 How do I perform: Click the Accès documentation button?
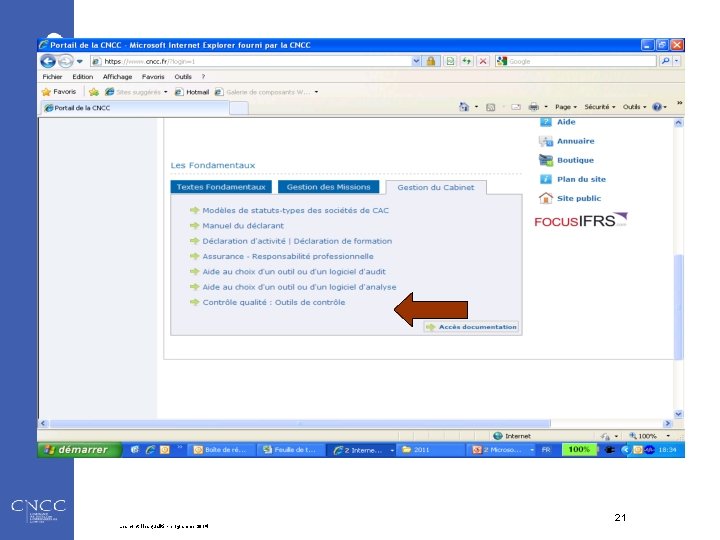click(x=471, y=327)
